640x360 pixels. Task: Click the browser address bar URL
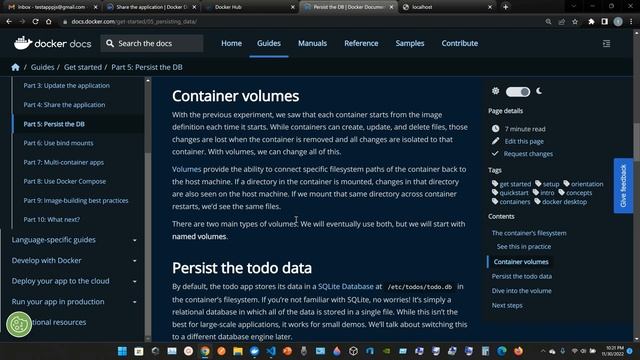point(134,22)
